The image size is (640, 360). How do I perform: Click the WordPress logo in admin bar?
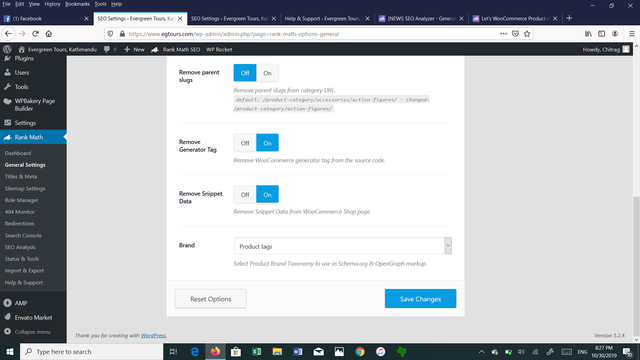(x=7, y=49)
